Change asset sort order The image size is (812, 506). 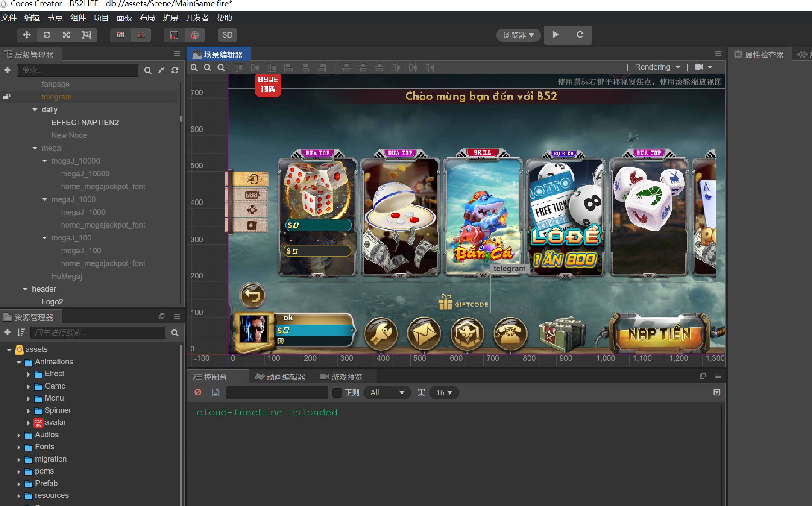coord(21,333)
